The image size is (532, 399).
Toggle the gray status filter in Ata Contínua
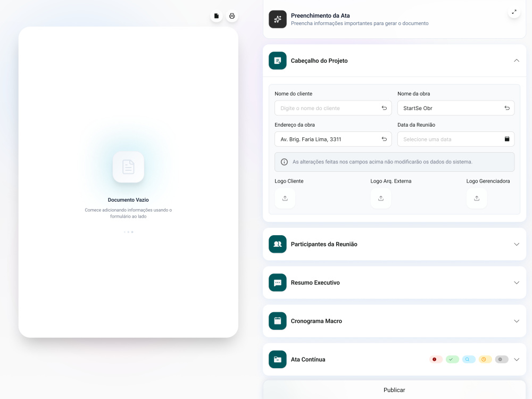click(502, 359)
